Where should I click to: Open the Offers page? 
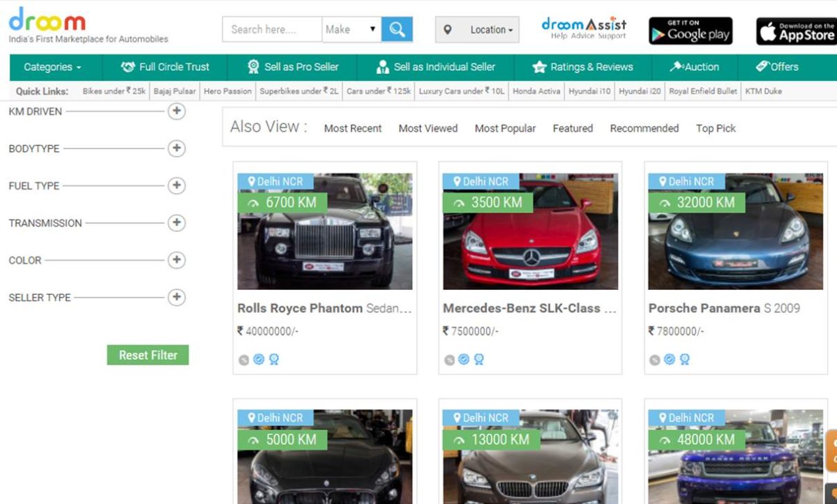tap(777, 67)
